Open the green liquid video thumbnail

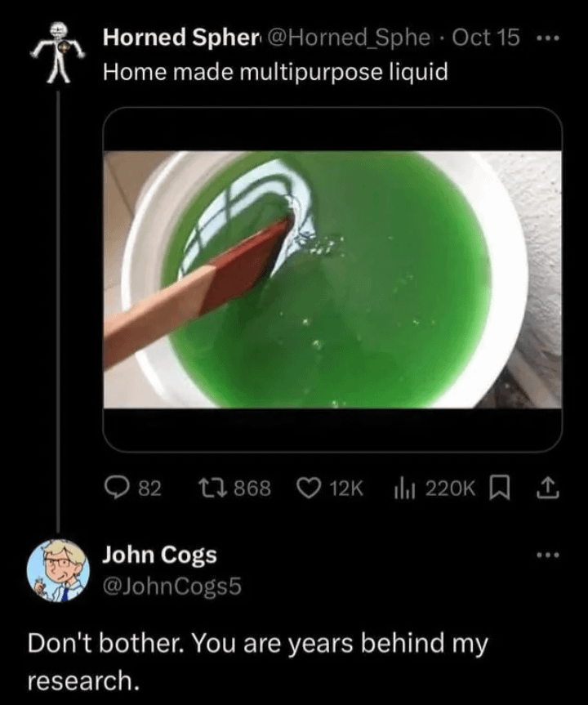click(x=332, y=279)
